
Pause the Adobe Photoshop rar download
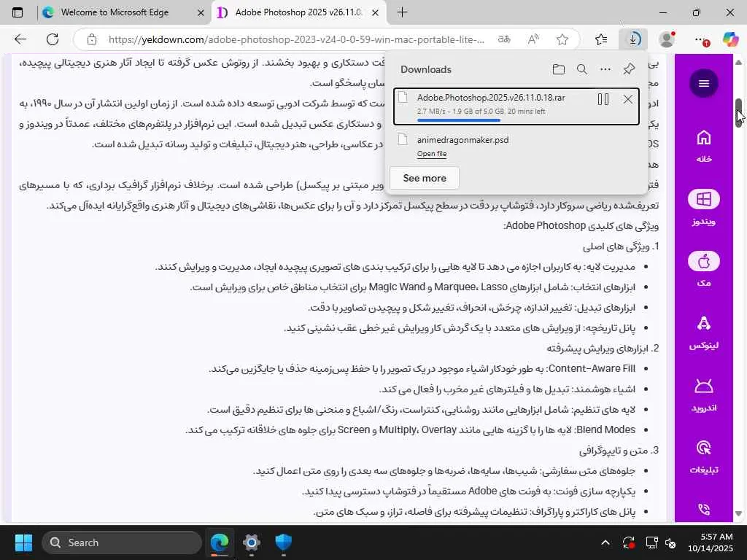click(603, 99)
